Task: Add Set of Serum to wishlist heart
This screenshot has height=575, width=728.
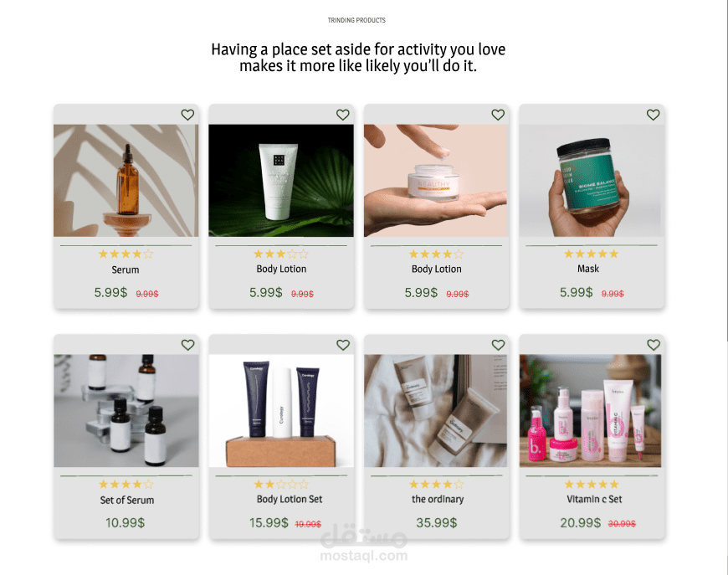Action: tap(187, 345)
